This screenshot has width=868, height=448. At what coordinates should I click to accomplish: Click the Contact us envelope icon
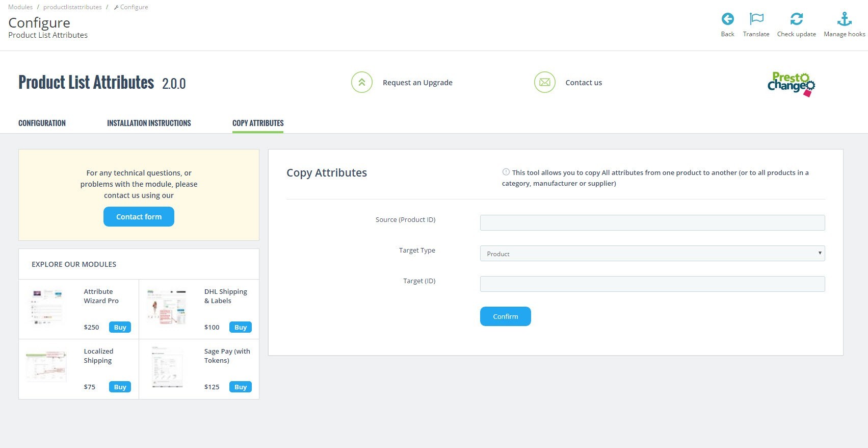point(545,82)
